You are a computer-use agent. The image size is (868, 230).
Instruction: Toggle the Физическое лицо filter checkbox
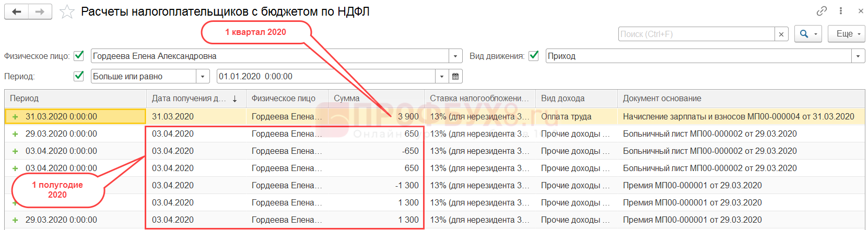coord(79,56)
